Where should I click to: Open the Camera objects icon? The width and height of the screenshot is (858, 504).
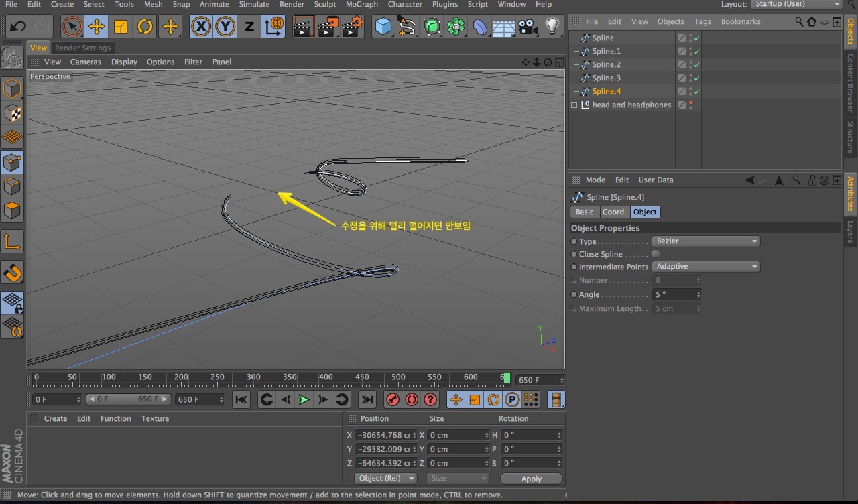click(528, 27)
